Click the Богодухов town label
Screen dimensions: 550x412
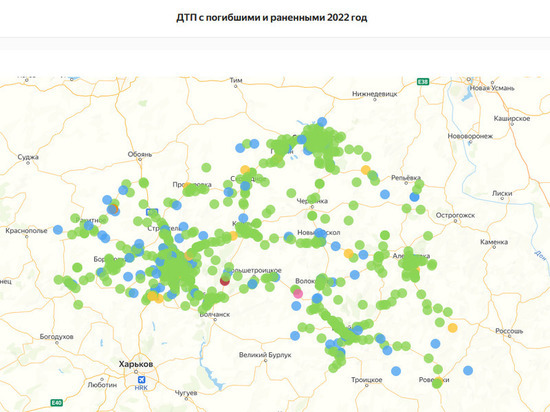56,337
